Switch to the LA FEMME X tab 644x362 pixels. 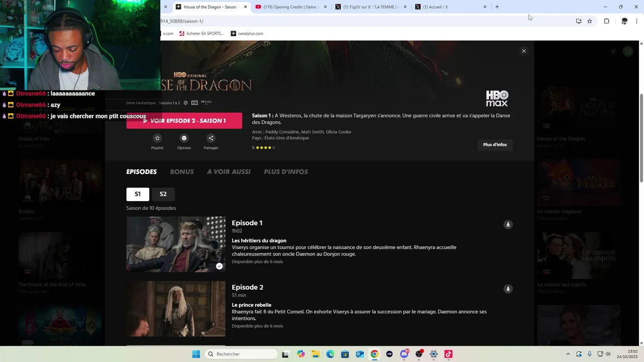coord(371,7)
